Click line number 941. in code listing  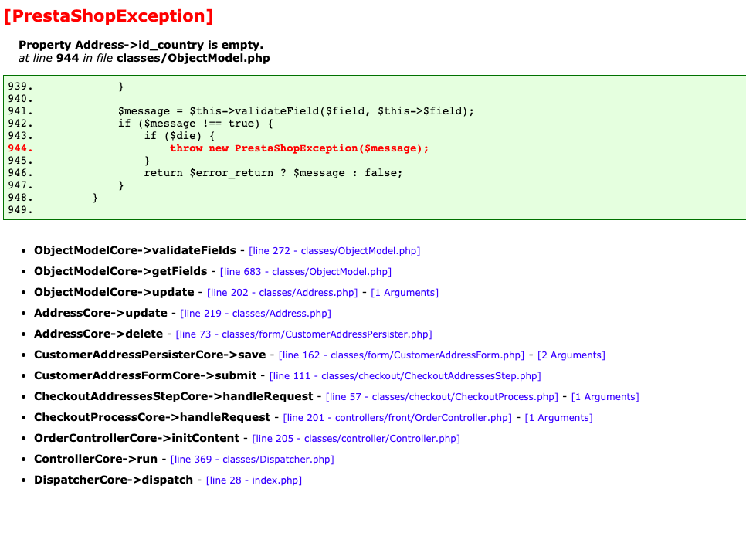20,111
